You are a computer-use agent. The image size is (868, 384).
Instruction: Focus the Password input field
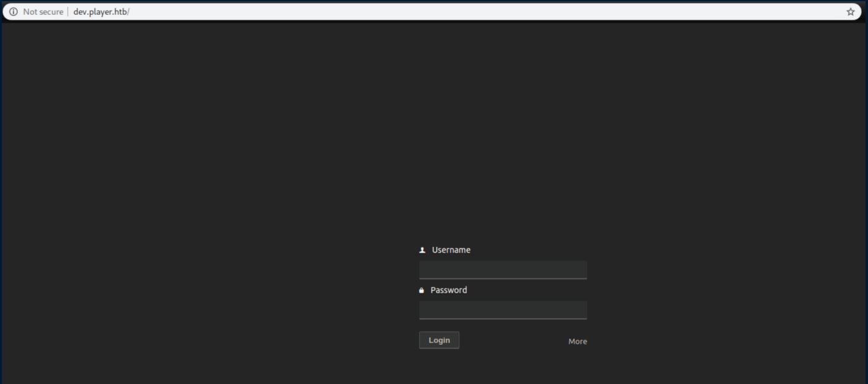(x=503, y=310)
